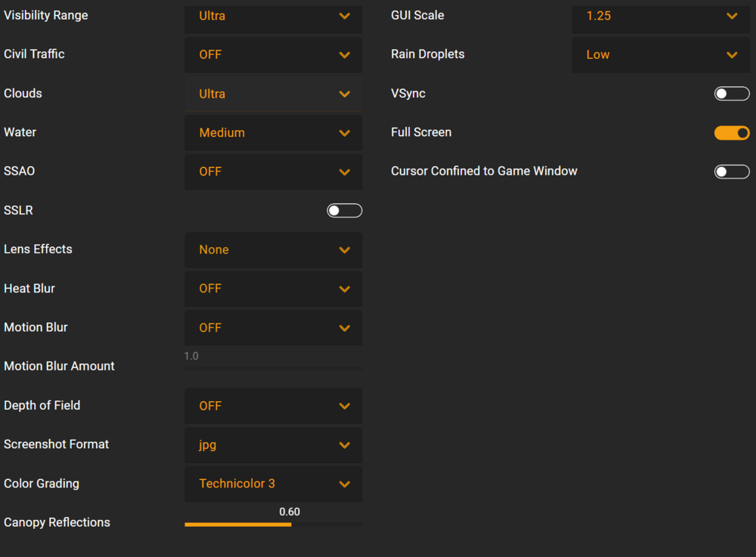756x557 pixels.
Task: Toggle Cursor Confined to Game Window
Action: point(732,172)
